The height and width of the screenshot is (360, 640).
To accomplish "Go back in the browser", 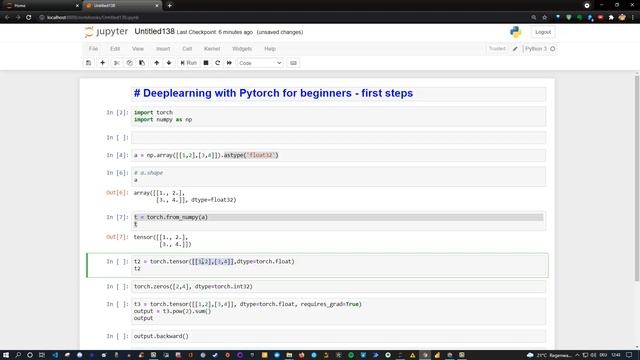I will click(7, 18).
